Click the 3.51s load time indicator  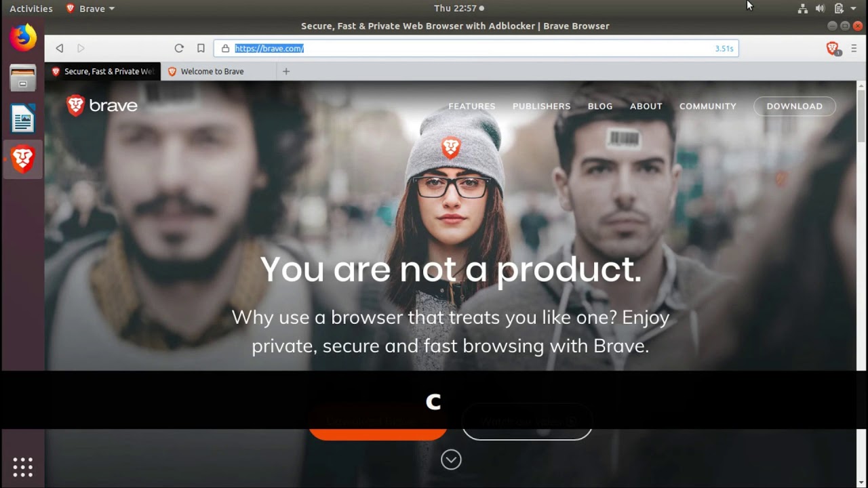[724, 49]
